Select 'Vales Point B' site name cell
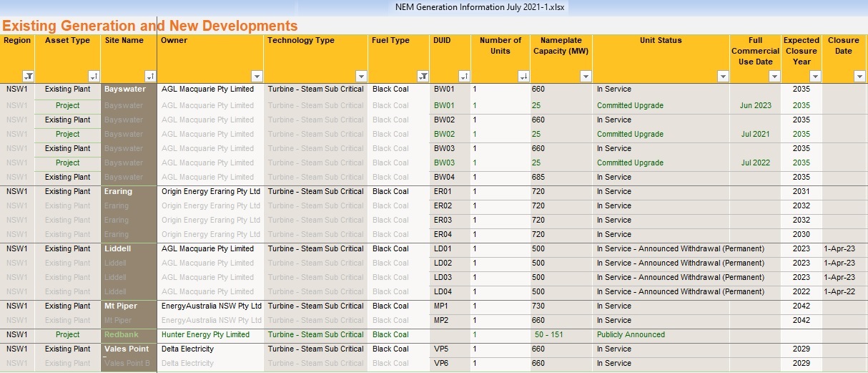Viewport: 868px width, 373px height. (x=129, y=363)
